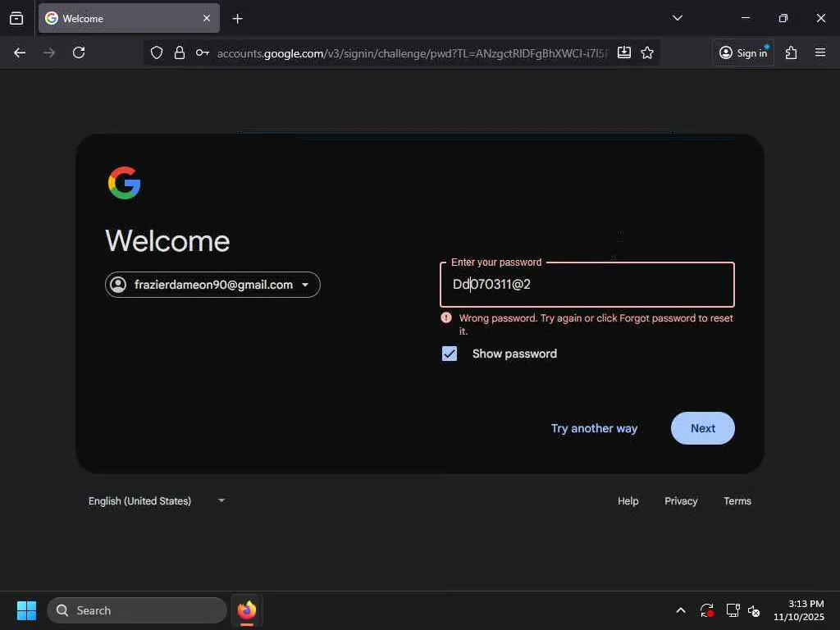Open the Privacy link
840x630 pixels.
tap(681, 501)
